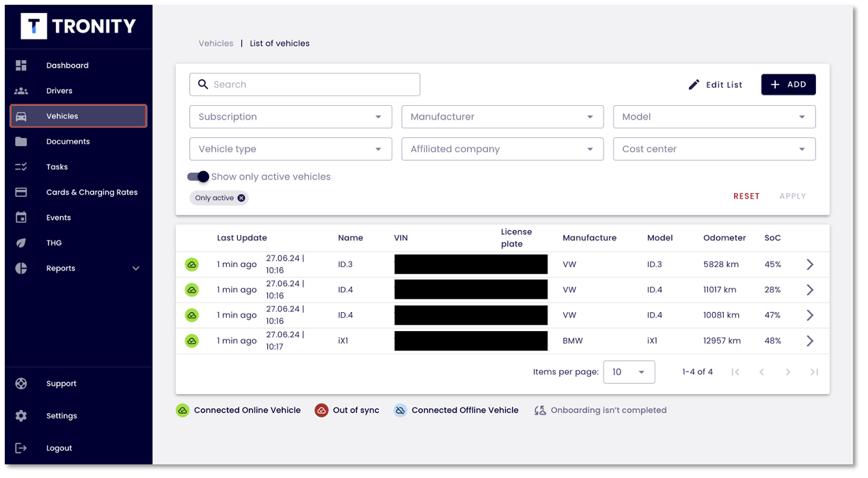
Task: Expand the Reports menu chevron
Action: coord(135,268)
